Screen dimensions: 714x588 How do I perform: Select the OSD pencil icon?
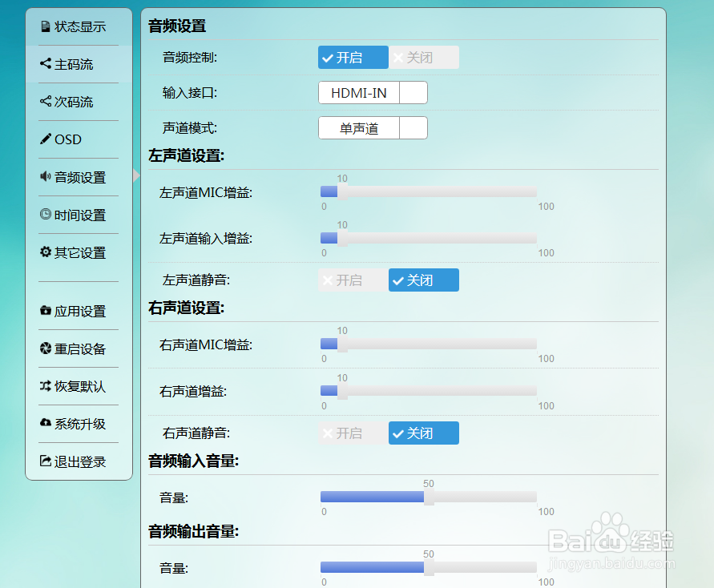tap(46, 139)
